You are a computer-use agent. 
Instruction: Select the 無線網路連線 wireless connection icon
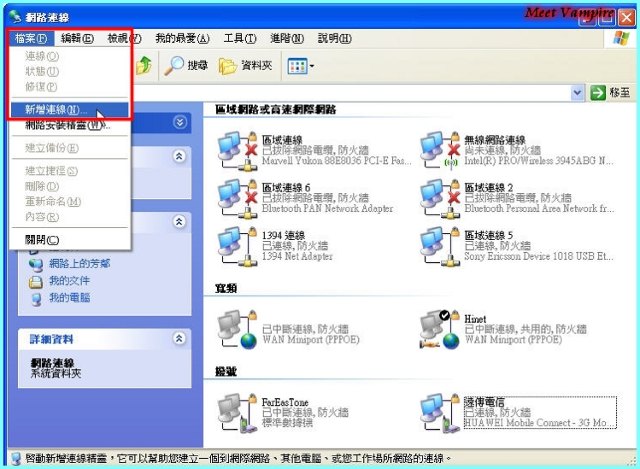coord(441,150)
